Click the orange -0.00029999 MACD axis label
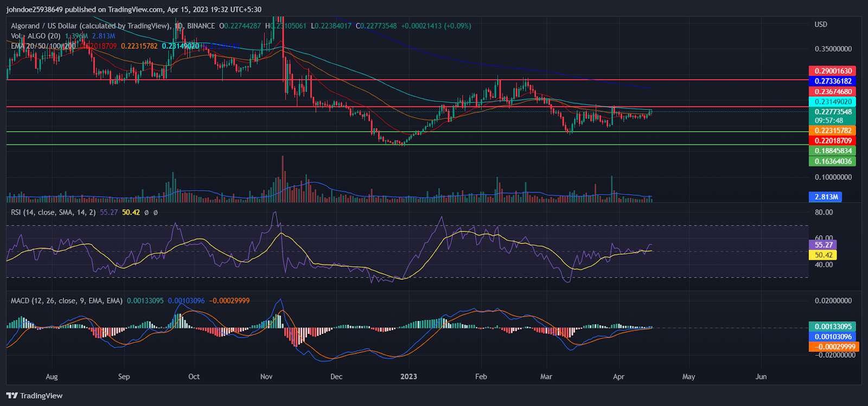The image size is (868, 406). 834,347
